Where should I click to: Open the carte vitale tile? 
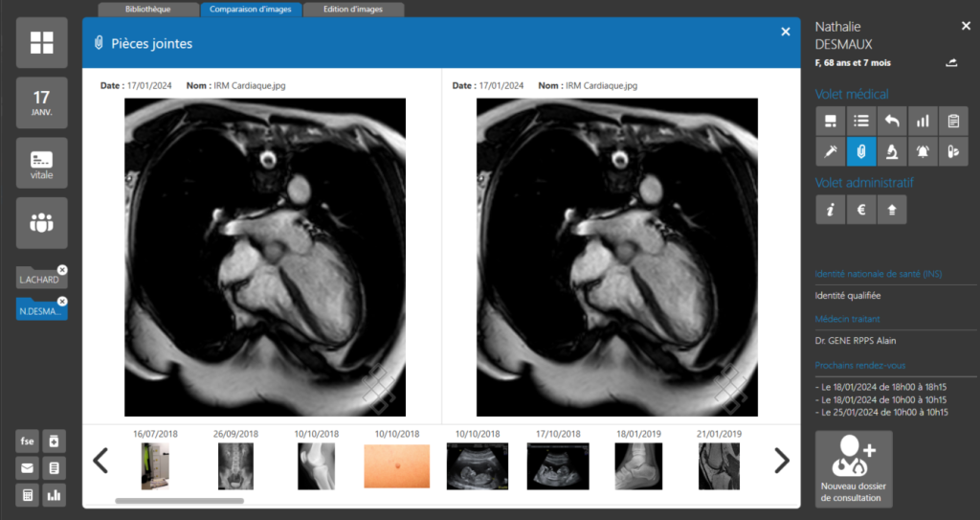pos(41,163)
